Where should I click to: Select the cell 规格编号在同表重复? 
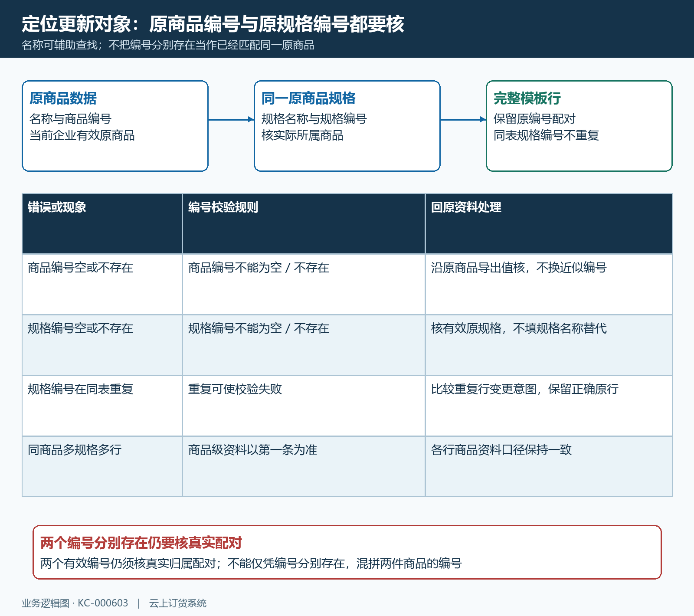[x=102, y=406]
